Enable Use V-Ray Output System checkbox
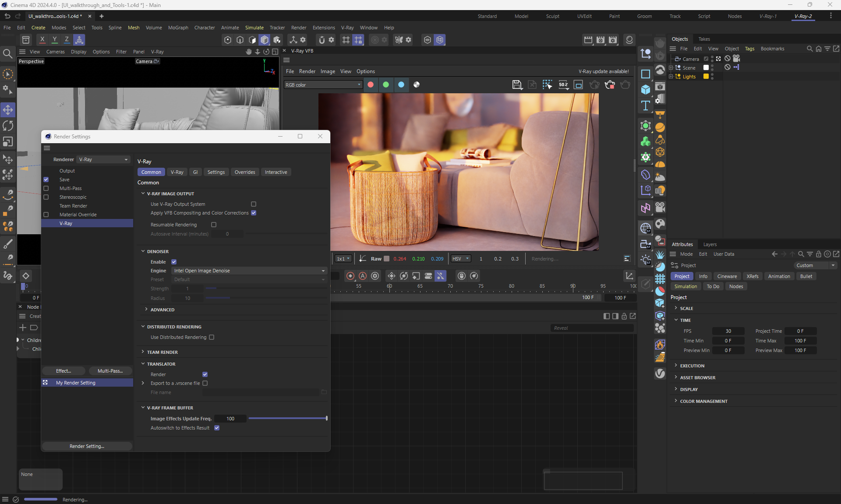The image size is (841, 504). (x=253, y=204)
